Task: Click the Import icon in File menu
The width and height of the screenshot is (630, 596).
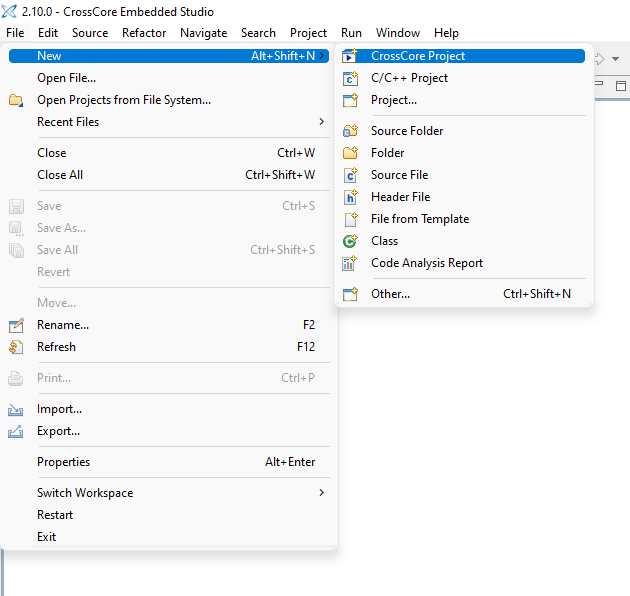Action: (16, 409)
